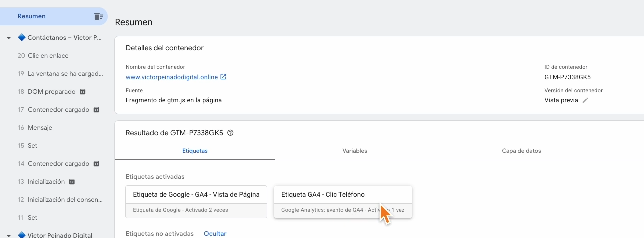Clear events using the Resumen trash icon

98,16
